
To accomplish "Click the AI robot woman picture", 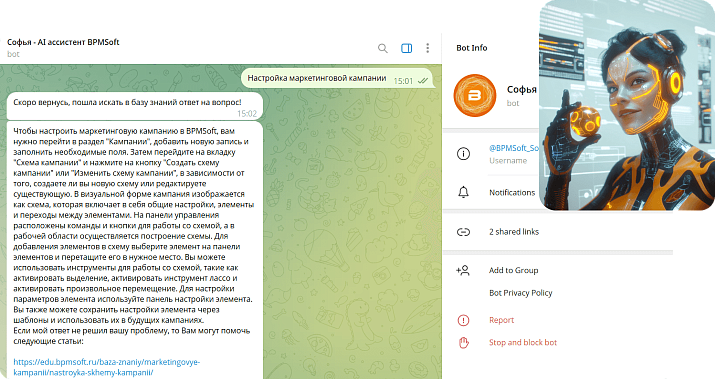I will (x=627, y=105).
